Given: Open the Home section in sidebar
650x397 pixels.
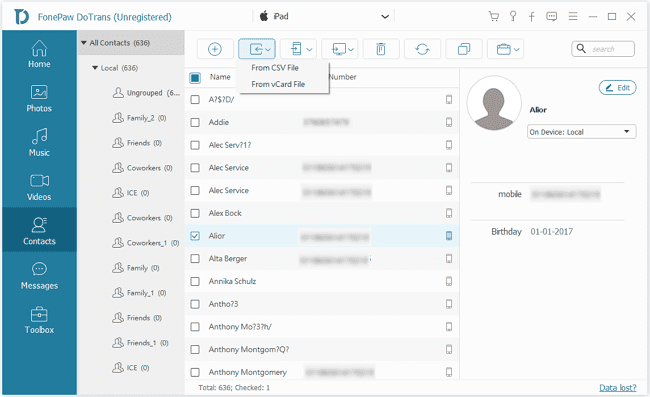Looking at the screenshot, I should click(x=39, y=54).
